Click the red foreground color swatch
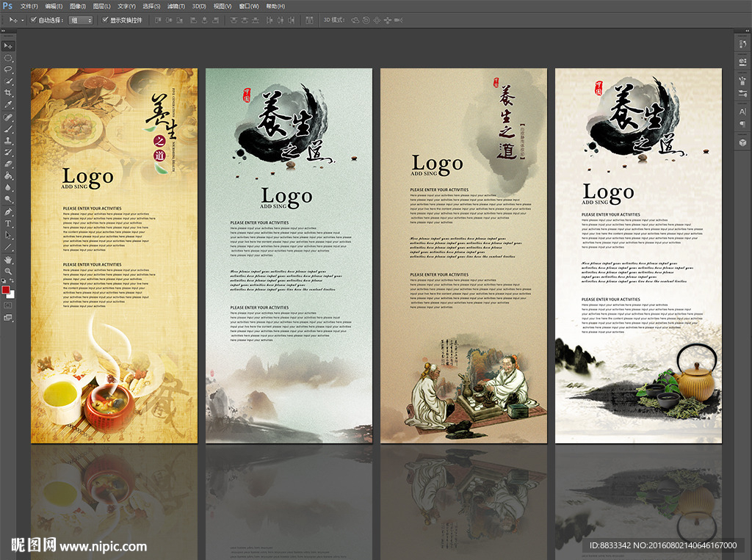 [6, 289]
